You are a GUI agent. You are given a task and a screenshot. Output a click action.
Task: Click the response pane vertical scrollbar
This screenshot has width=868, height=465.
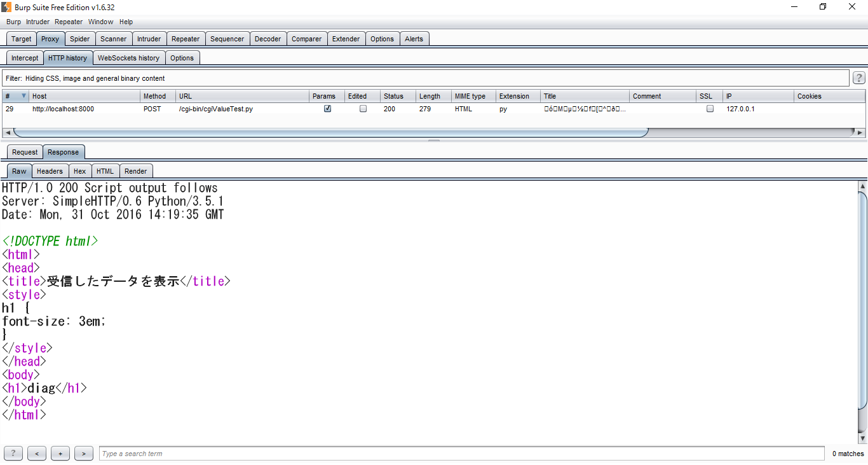tap(862, 299)
